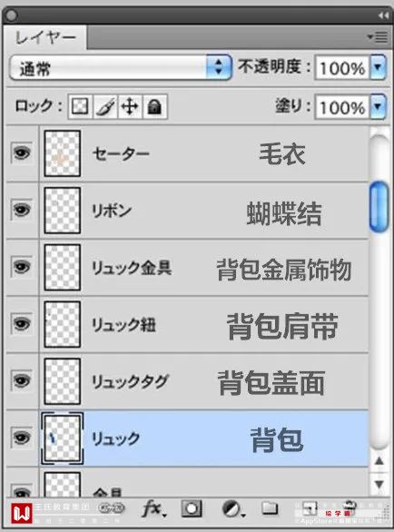Open the 通常 blend mode dropdown
Screen dimensions: 394x532
[x=121, y=67]
